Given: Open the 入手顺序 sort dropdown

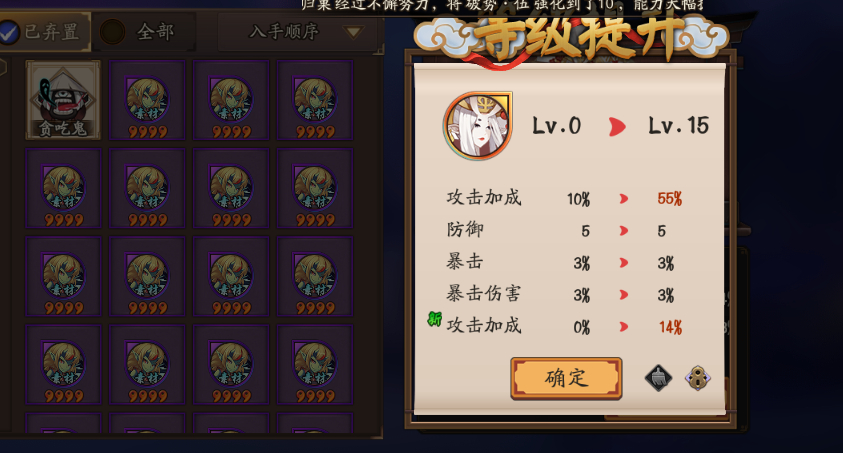Looking at the screenshot, I should point(298,32).
